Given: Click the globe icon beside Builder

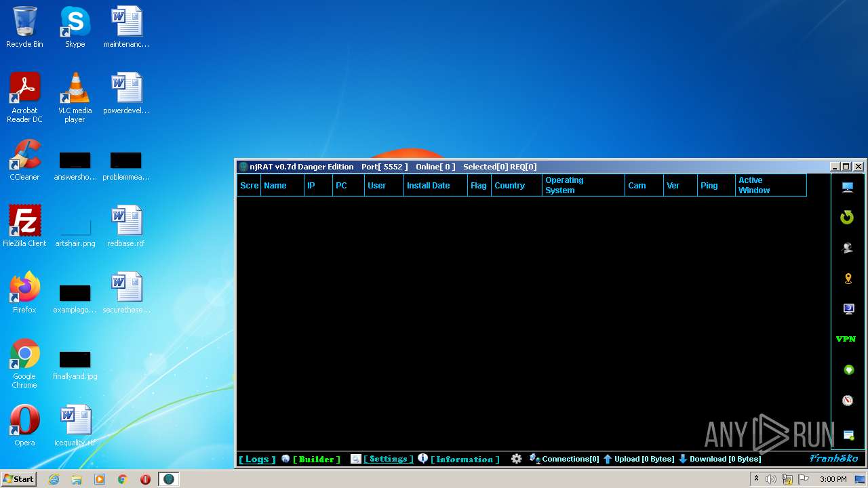Looking at the screenshot, I should [x=285, y=459].
